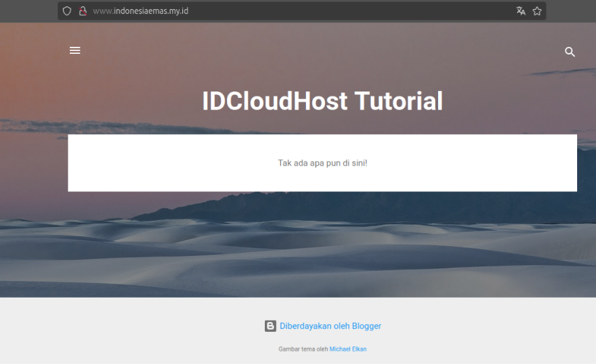Click the text 'Gambar tema oleh'
This screenshot has width=596, height=364.
click(303, 349)
